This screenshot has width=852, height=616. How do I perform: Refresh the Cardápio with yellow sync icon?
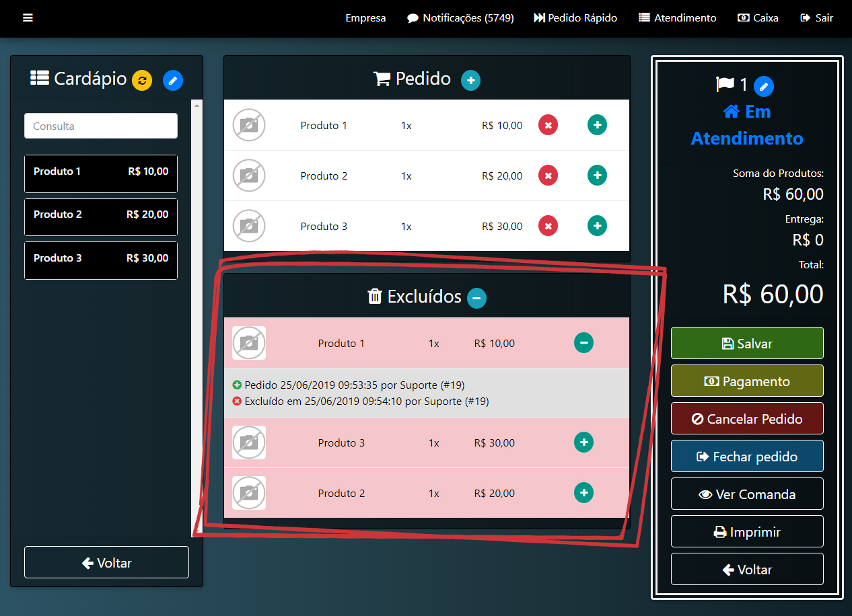142,81
